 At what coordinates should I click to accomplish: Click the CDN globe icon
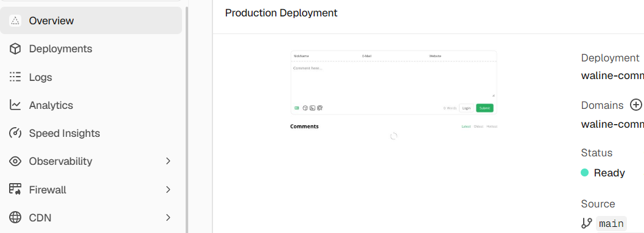coord(15,217)
